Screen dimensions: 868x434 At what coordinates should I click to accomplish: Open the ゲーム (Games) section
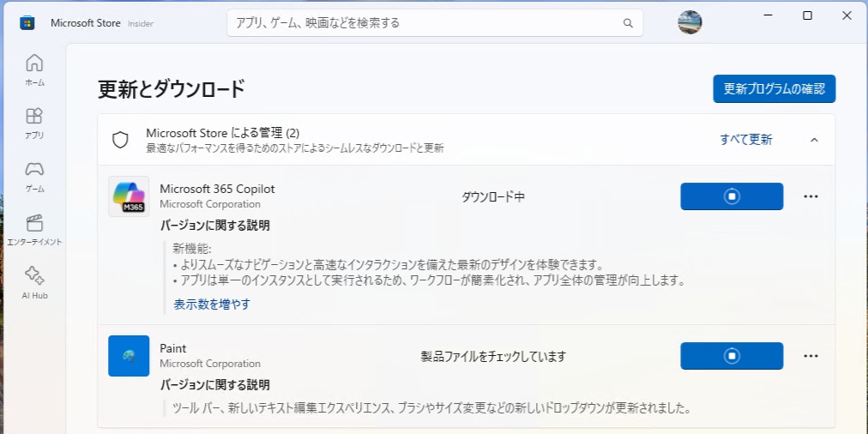tap(34, 177)
